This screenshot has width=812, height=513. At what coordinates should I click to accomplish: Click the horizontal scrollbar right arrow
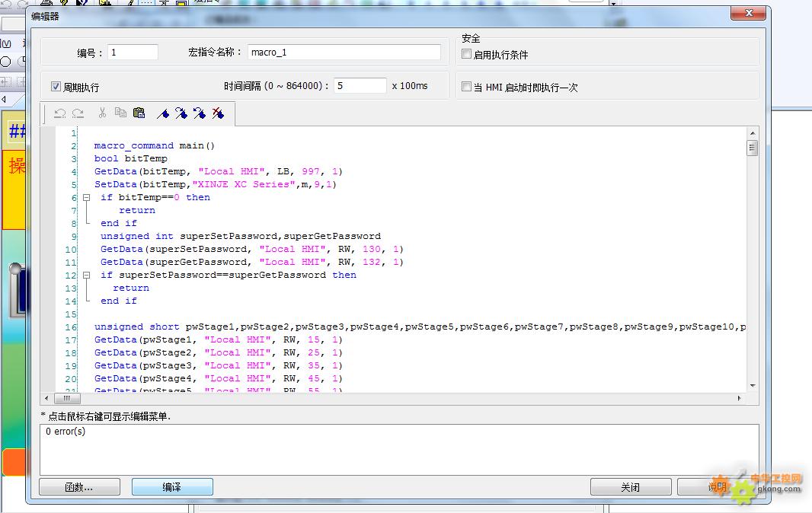coord(739,398)
